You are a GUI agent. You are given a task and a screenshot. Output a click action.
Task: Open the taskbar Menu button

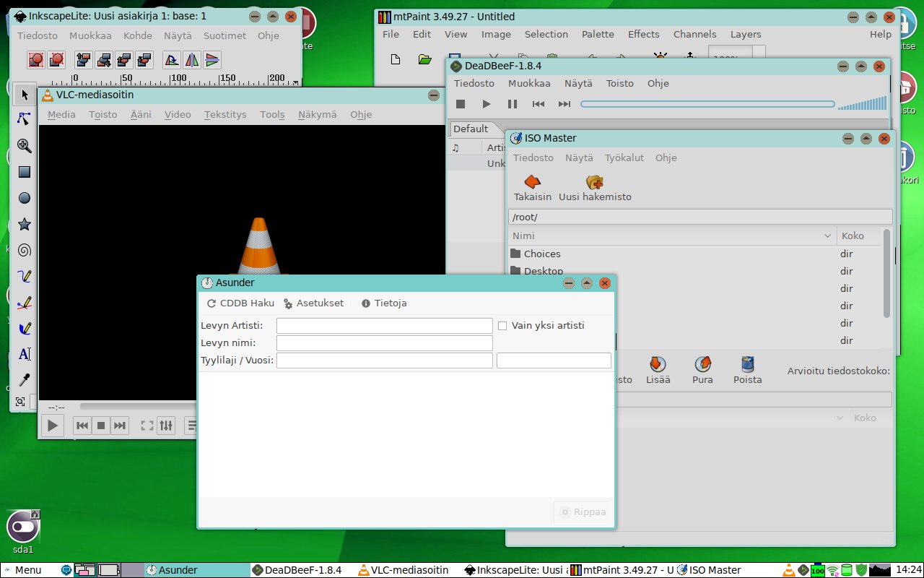pos(22,570)
